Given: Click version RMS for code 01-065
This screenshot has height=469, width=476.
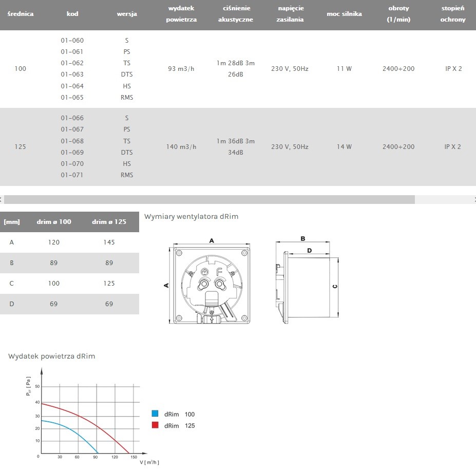Looking at the screenshot, I should pos(127,97).
